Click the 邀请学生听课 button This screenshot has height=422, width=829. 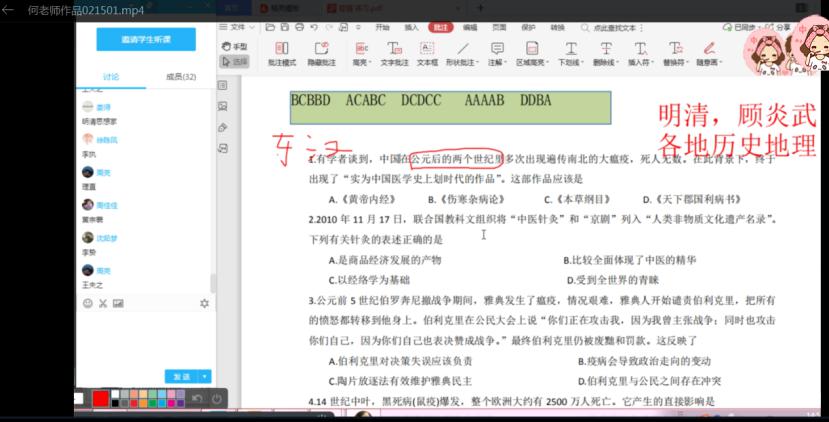pos(145,39)
